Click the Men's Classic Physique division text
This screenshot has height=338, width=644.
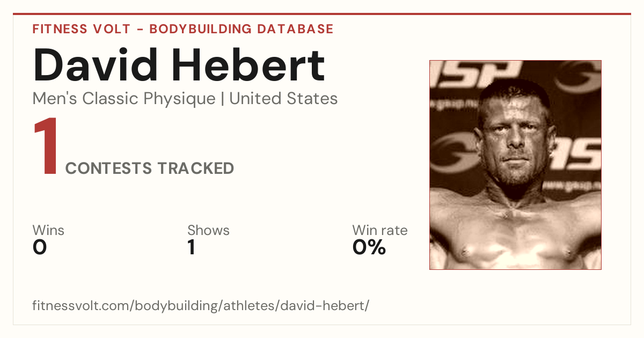[124, 99]
